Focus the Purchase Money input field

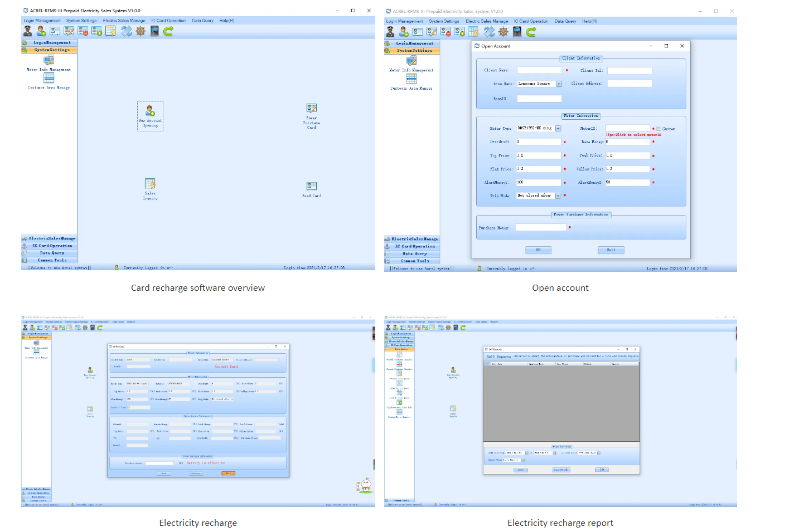tap(540, 227)
